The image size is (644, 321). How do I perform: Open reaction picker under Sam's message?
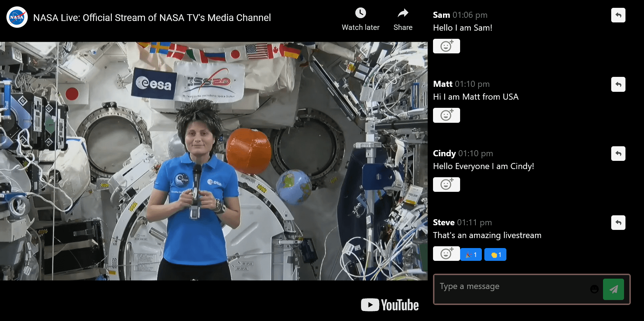click(446, 46)
